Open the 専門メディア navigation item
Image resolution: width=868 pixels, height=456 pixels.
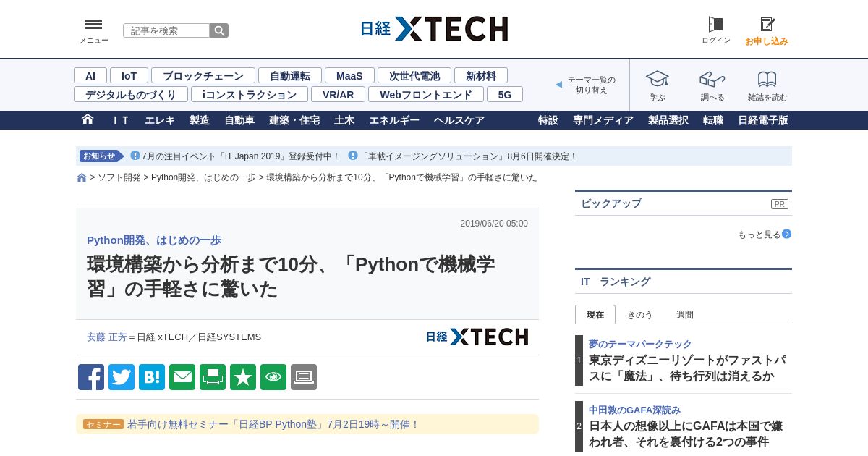click(x=603, y=120)
